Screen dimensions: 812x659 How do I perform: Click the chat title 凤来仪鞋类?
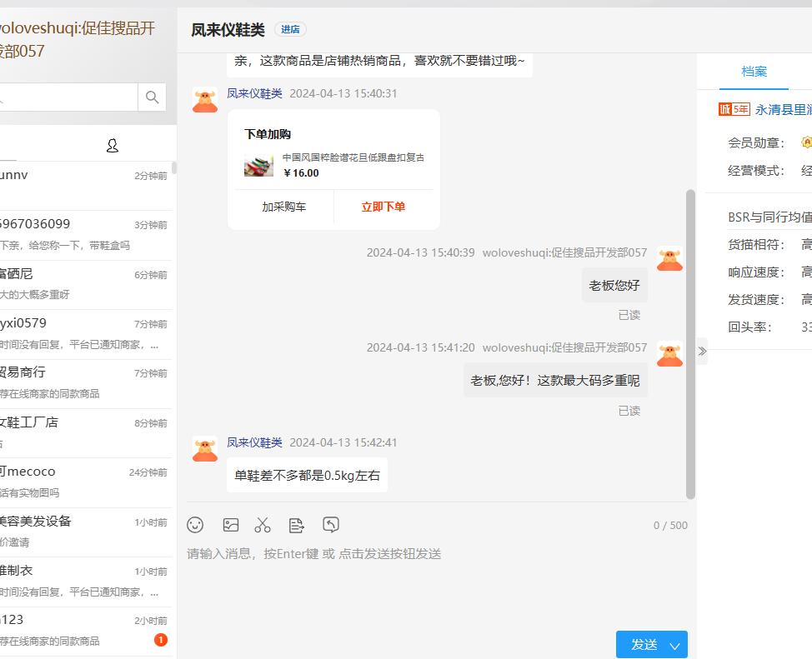[228, 29]
